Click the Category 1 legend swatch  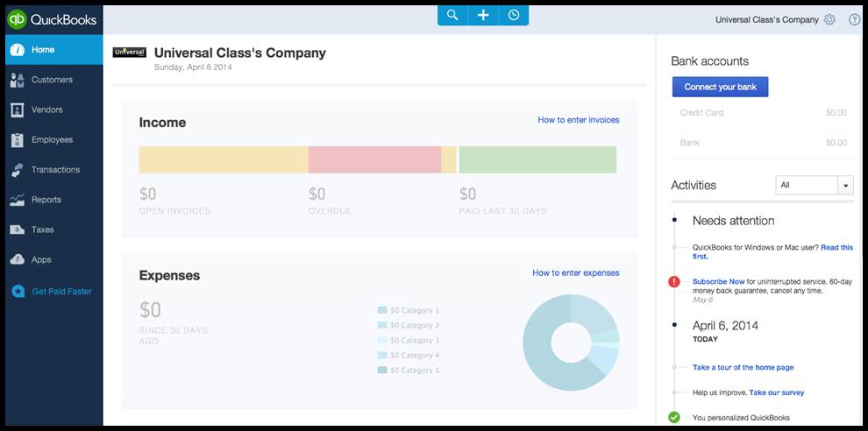[382, 310]
